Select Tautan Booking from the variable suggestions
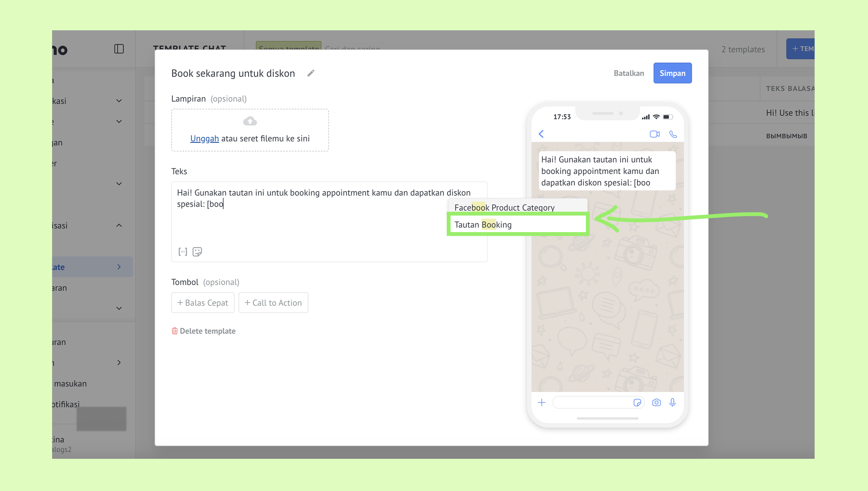The width and height of the screenshot is (868, 491). pyautogui.click(x=518, y=224)
